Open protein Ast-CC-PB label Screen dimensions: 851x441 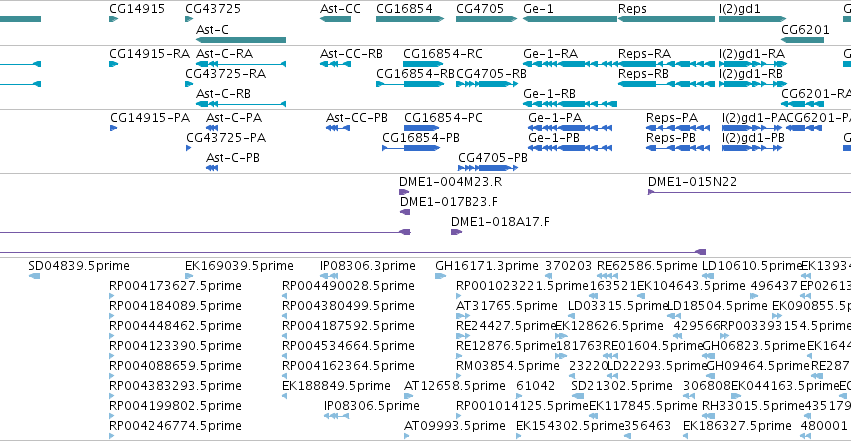pyautogui.click(x=357, y=118)
